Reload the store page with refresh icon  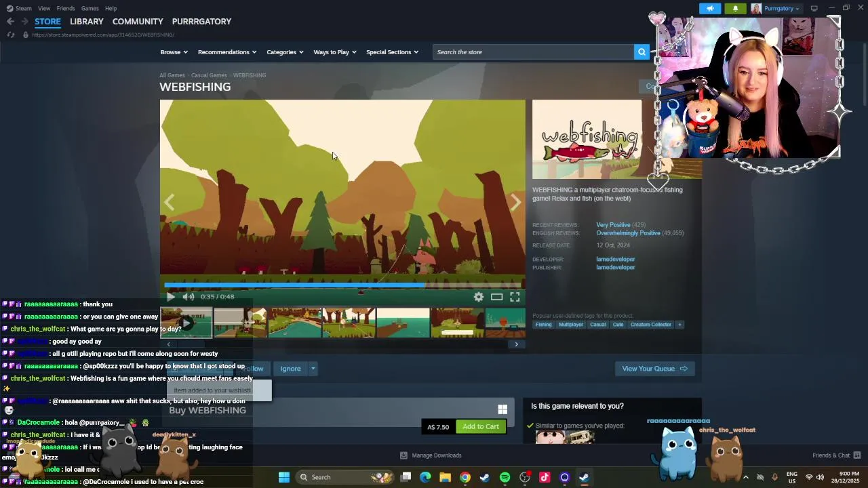[x=10, y=35]
